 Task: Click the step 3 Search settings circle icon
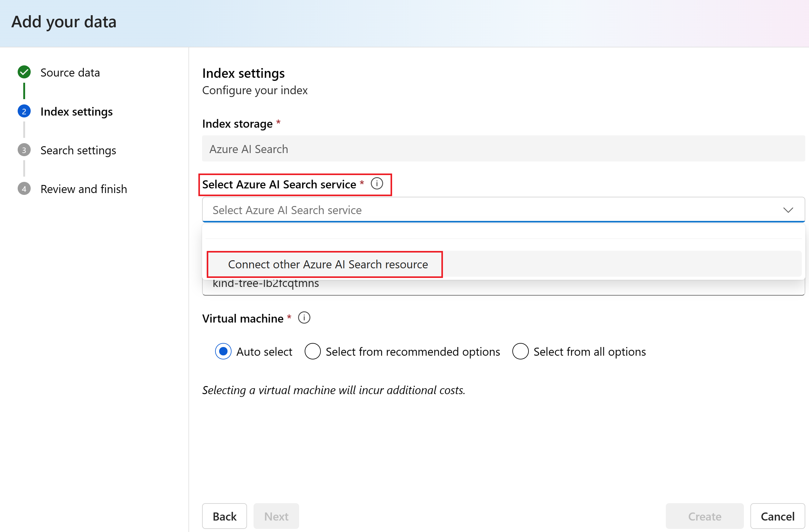(24, 150)
